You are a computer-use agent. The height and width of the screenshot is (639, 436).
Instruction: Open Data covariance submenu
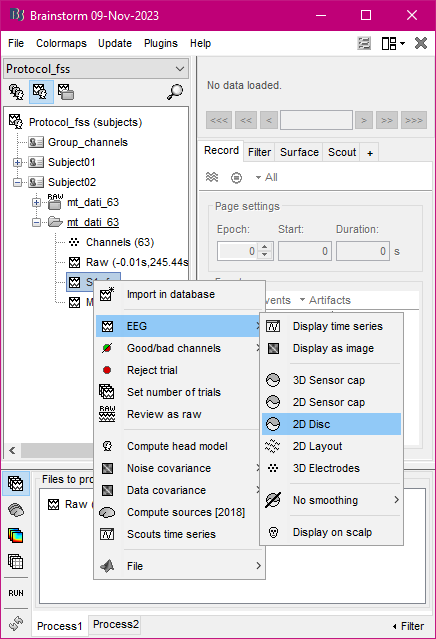tap(179, 491)
